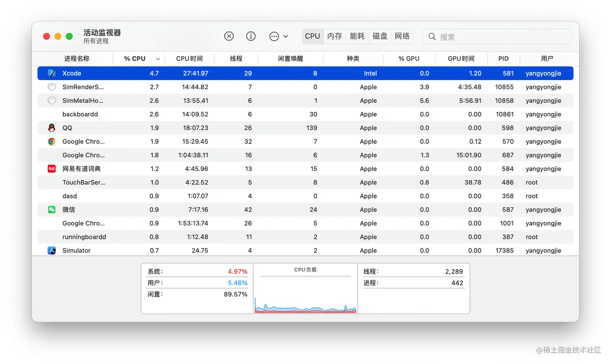
Task: Open process info via the (i) toolbar icon
Action: (x=251, y=36)
